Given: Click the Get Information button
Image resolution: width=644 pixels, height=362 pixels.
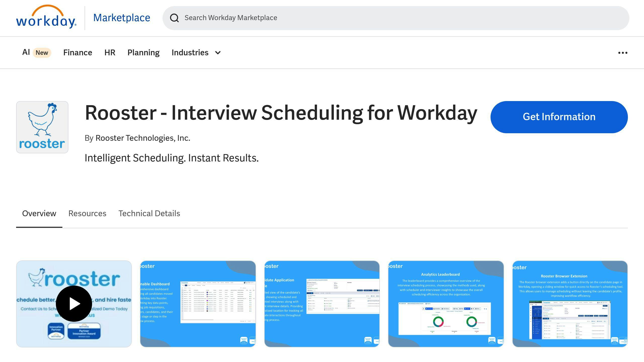Looking at the screenshot, I should click(x=559, y=117).
